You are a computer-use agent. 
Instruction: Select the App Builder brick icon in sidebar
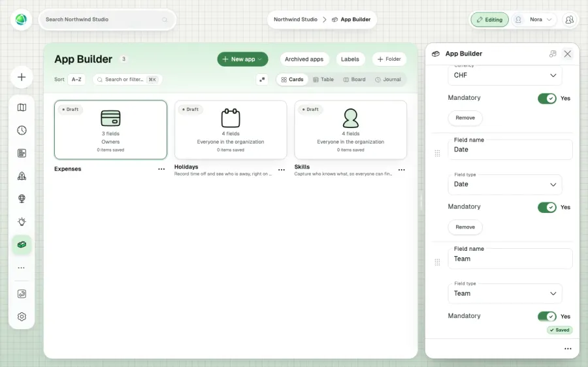(x=22, y=245)
